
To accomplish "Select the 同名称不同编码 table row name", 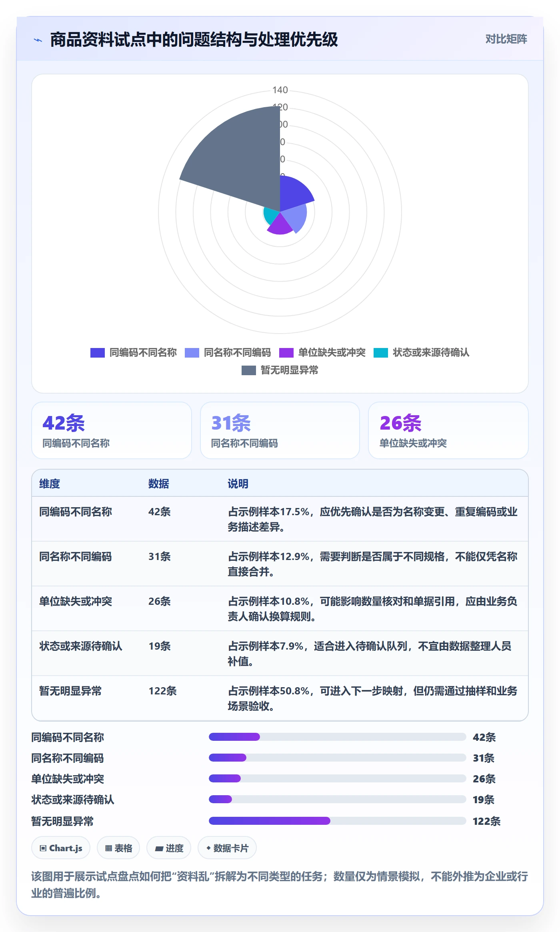I will click(x=76, y=556).
